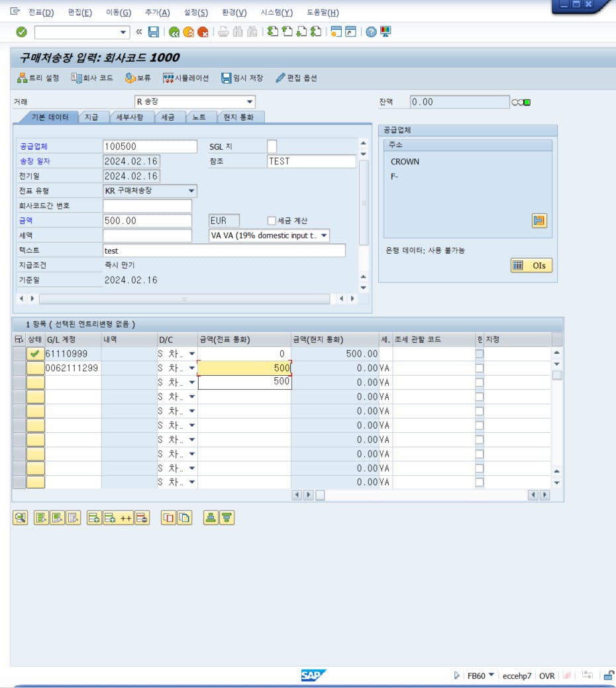Click the red Cancel icon
The height and width of the screenshot is (688, 616).
pos(203,32)
